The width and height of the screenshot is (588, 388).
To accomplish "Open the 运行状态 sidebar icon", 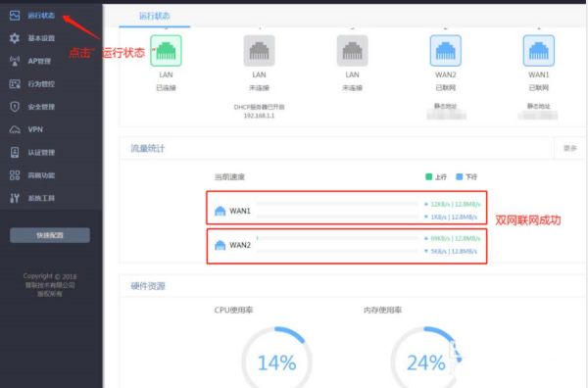I will tap(15, 16).
